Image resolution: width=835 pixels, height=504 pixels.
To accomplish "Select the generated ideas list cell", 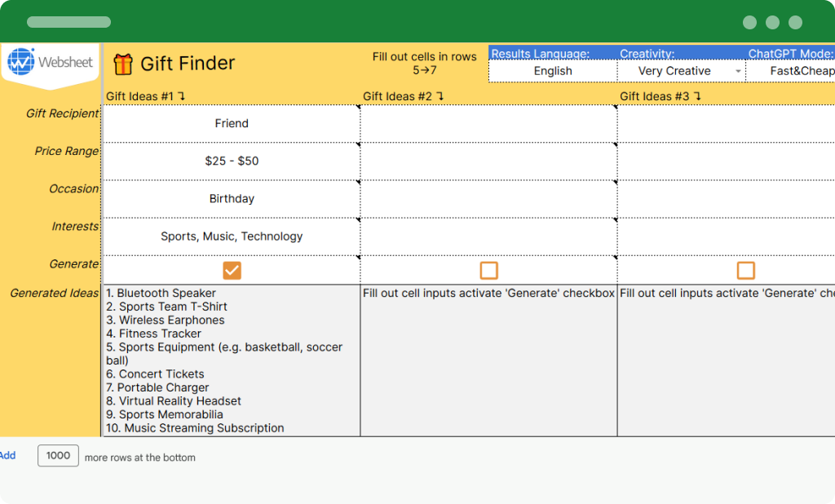I will coord(232,359).
